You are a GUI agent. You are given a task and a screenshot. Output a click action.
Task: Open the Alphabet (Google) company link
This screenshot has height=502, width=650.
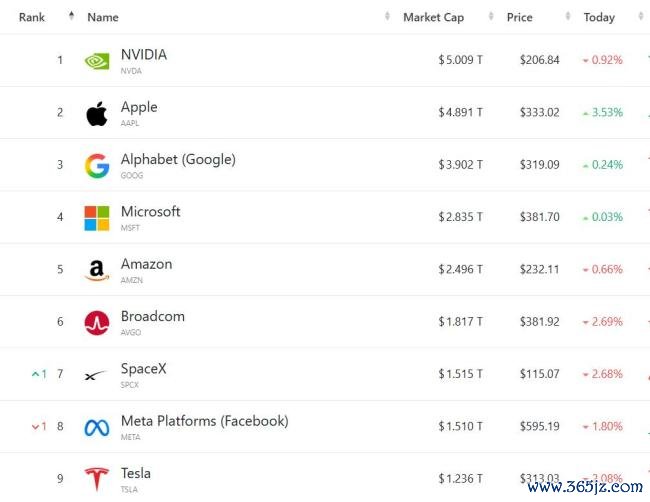pyautogui.click(x=178, y=160)
